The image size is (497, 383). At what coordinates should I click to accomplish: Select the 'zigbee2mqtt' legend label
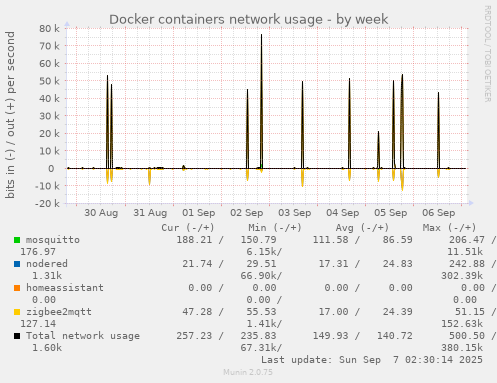tap(59, 312)
